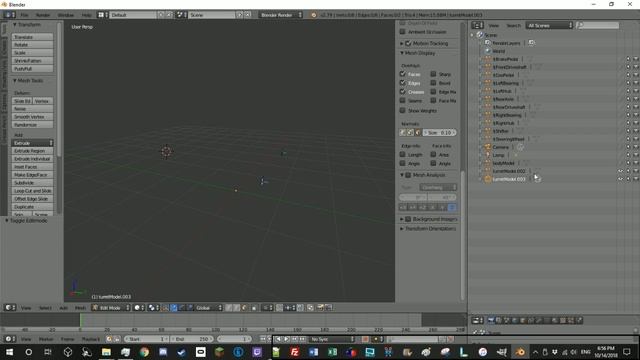Open the All Scenes outliner filter dropdown
Screen dimensions: 640x360
coord(549,25)
